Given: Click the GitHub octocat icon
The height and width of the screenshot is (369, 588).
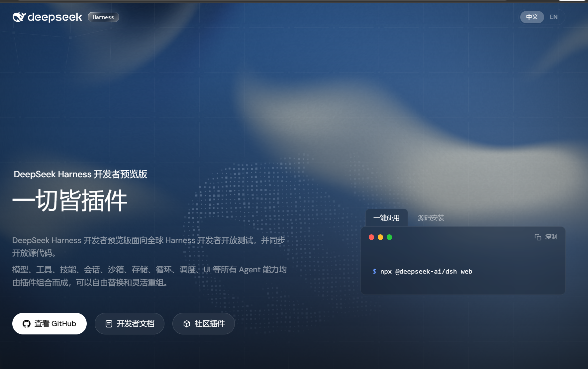Looking at the screenshot, I should [27, 324].
